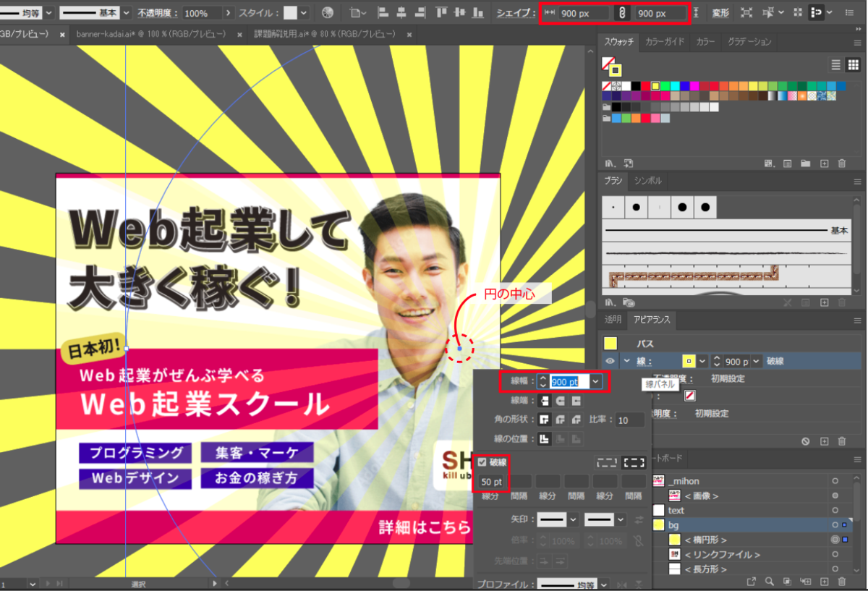Click the yellow stroke indicator box in Swatches

pos(616,70)
